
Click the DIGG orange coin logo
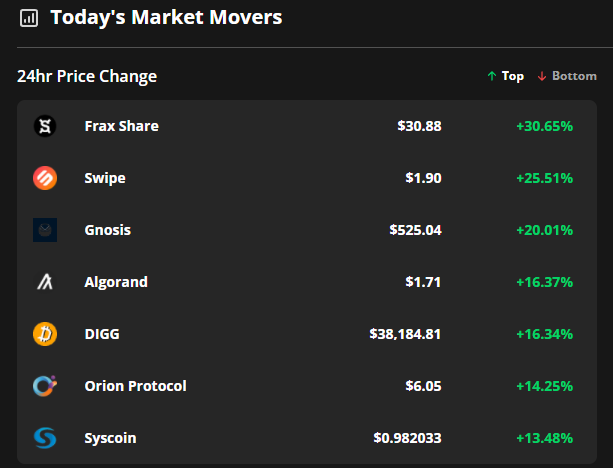pos(45,334)
